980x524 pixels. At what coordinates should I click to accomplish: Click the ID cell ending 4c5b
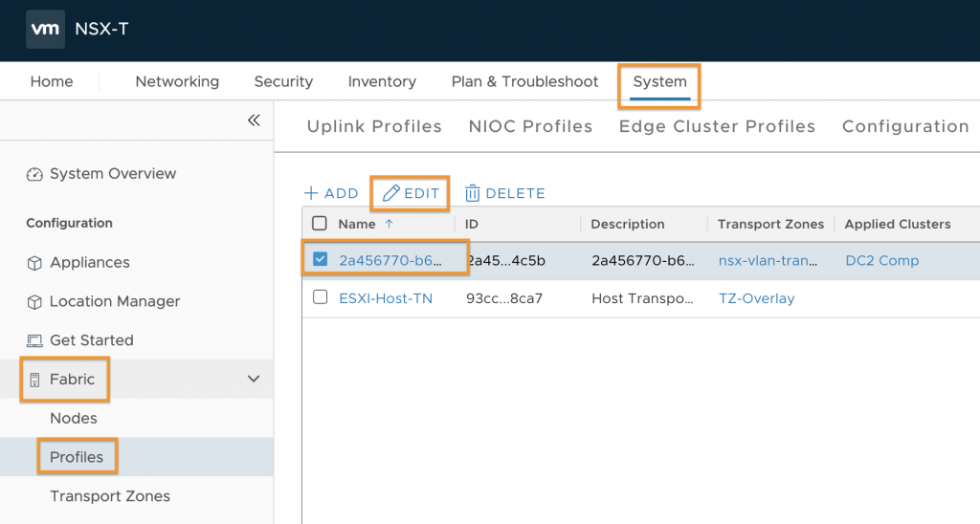[506, 260]
